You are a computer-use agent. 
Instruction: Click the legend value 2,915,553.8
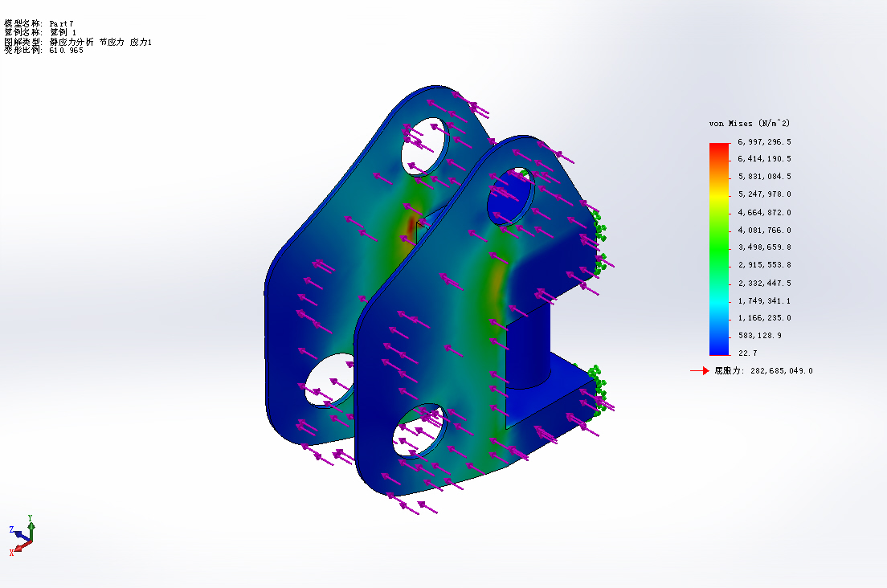[x=764, y=264]
